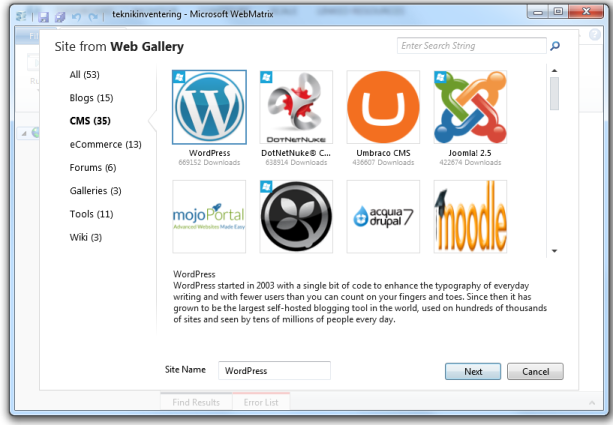
Task: Click the DotNetNuke name label
Action: pyautogui.click(x=296, y=153)
